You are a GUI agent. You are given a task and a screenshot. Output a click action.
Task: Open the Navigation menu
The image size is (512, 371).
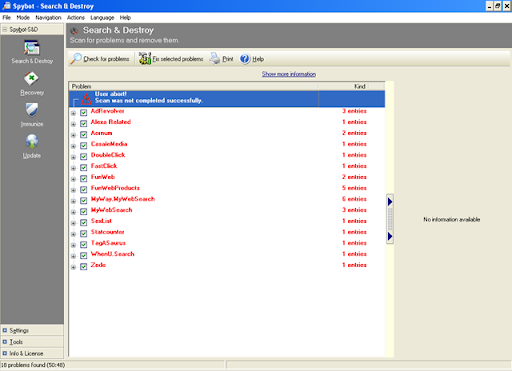coord(48,17)
